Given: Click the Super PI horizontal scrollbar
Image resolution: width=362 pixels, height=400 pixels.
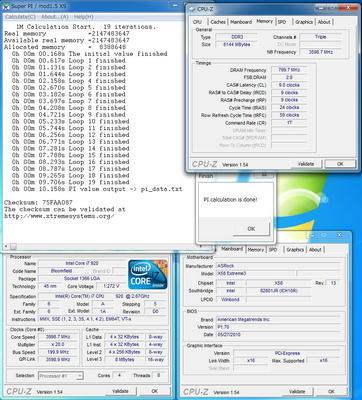Looking at the screenshot, I should point(107,247).
